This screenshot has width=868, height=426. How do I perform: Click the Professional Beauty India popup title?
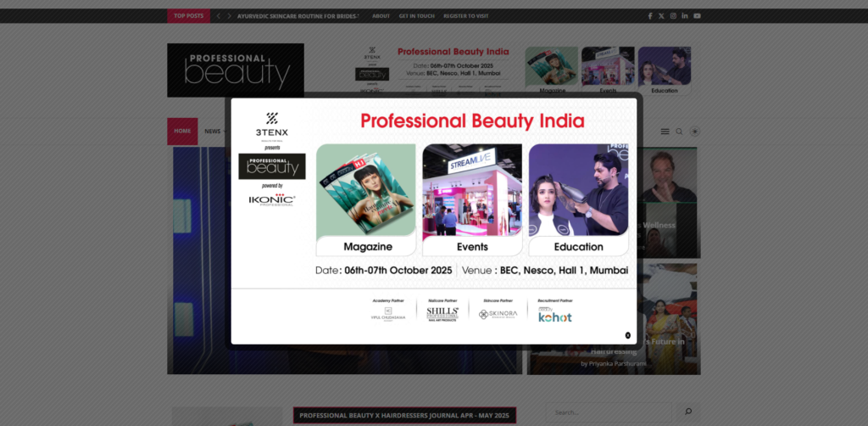coord(472,121)
